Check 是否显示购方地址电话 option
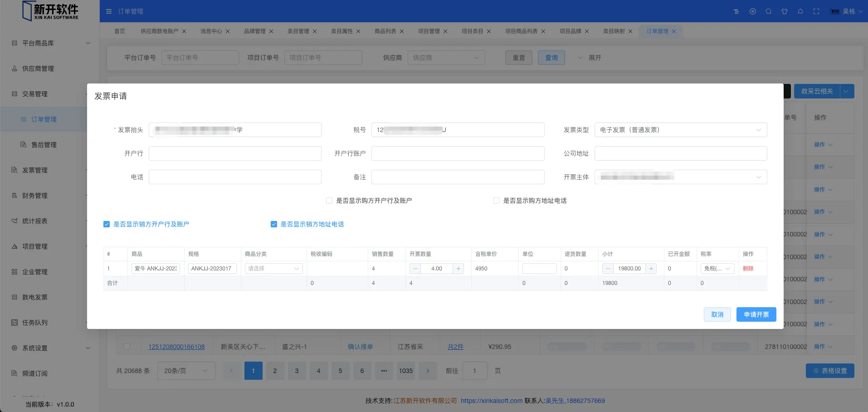The image size is (868, 412). pos(497,201)
